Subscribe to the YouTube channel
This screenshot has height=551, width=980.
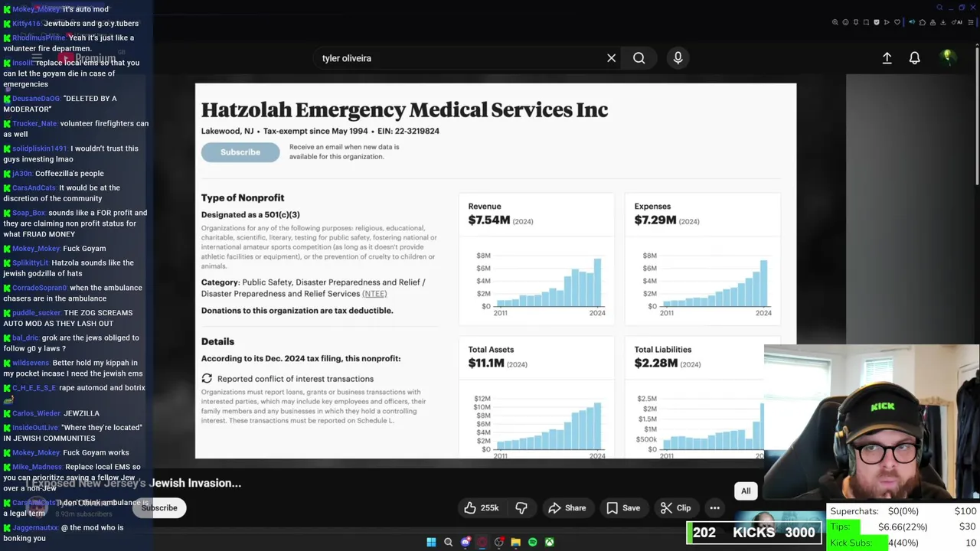[159, 507]
